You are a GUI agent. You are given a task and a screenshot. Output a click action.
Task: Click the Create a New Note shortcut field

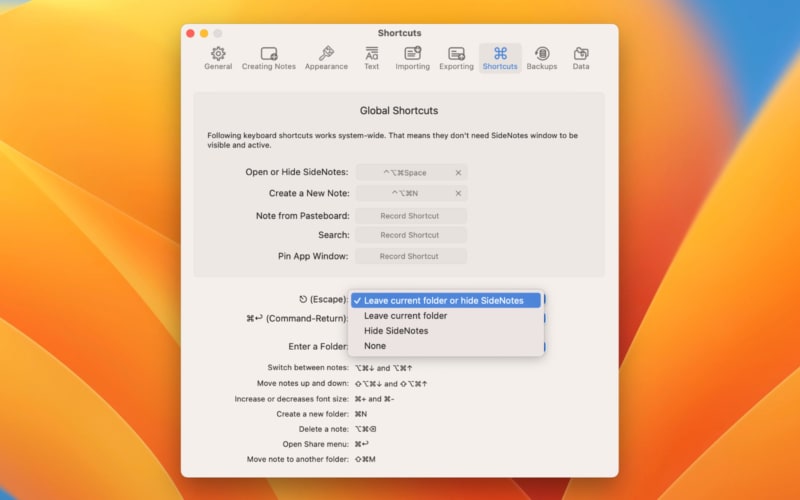pyautogui.click(x=411, y=193)
